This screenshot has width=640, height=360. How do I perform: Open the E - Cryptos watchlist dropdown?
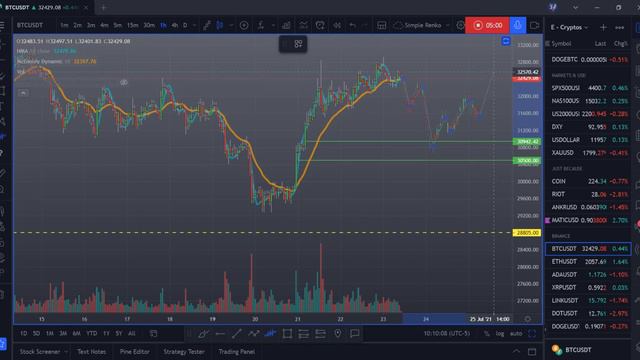pyautogui.click(x=569, y=27)
